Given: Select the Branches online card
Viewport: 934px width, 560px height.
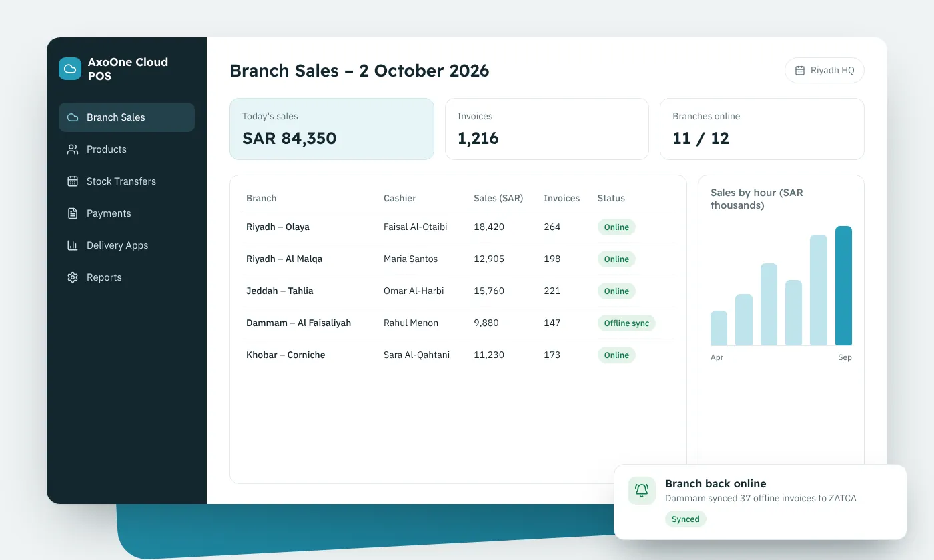Looking at the screenshot, I should pos(762,129).
